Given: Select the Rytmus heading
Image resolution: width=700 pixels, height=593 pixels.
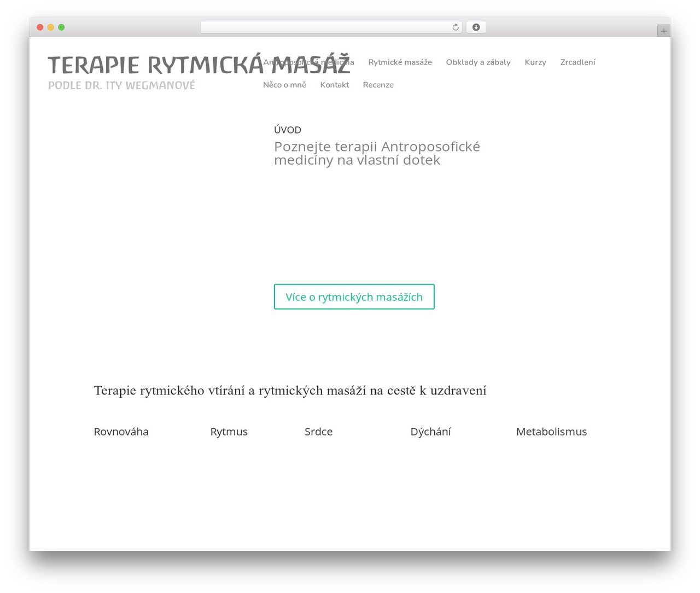Looking at the screenshot, I should 229,432.
